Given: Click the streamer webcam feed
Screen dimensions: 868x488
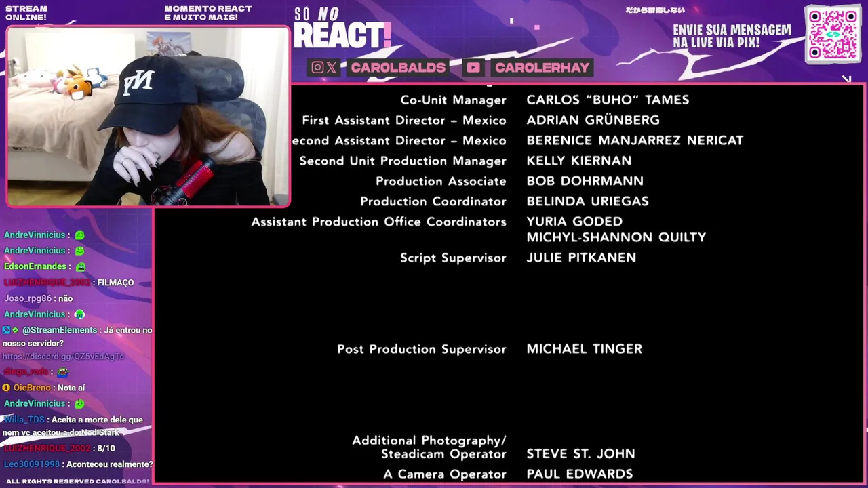Looking at the screenshot, I should pyautogui.click(x=148, y=116).
